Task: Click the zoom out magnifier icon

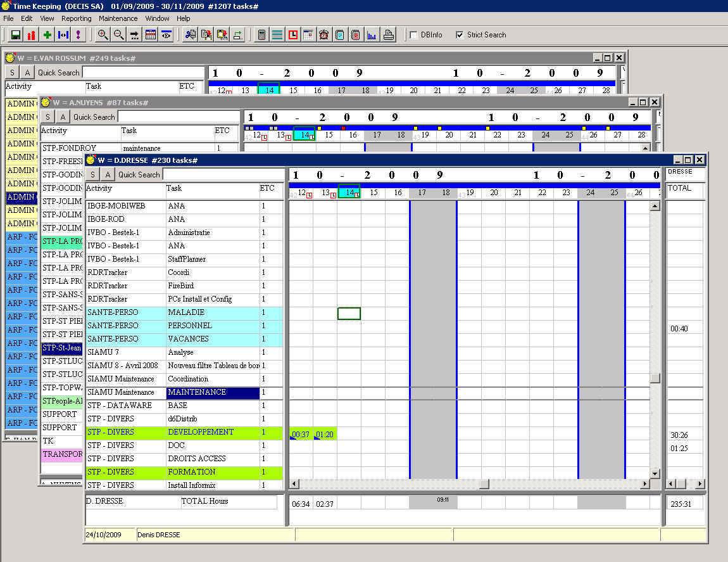Action: [118, 35]
